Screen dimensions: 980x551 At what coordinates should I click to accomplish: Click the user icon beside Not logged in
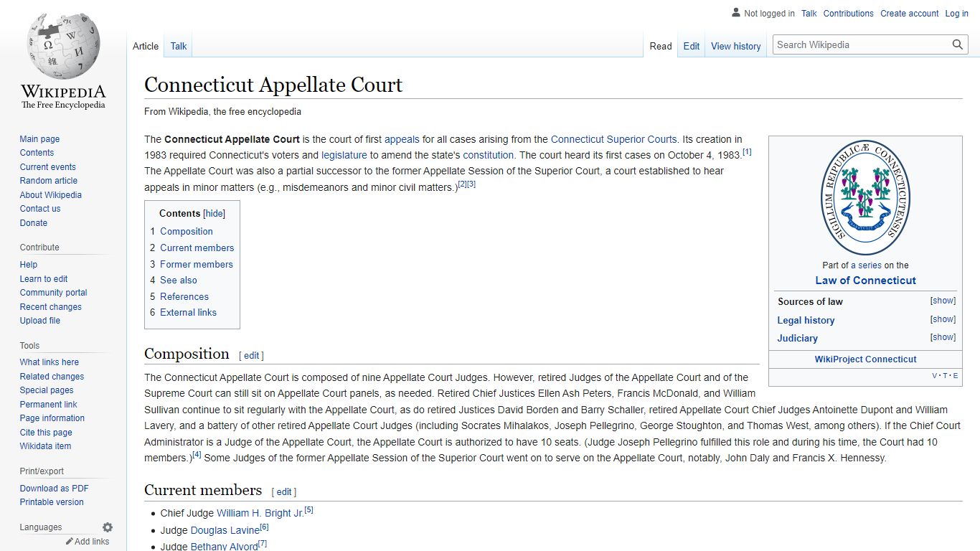[x=736, y=13]
